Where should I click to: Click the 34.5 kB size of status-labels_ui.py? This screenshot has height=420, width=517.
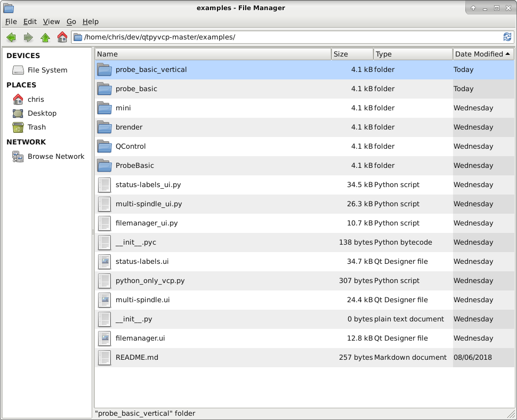360,184
